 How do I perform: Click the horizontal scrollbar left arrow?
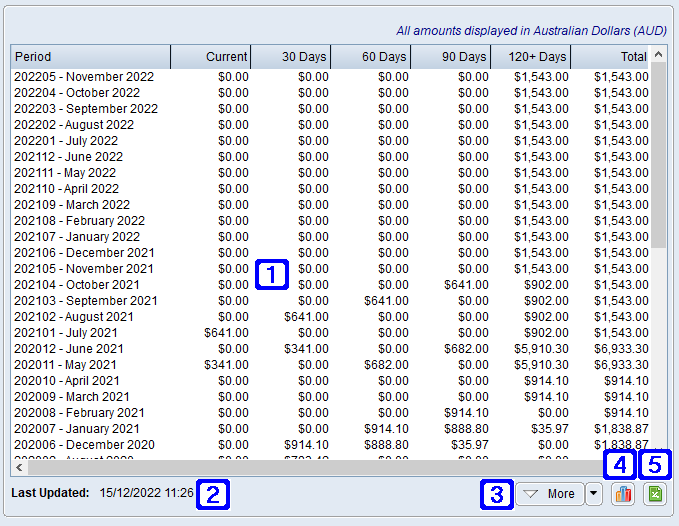click(18, 467)
